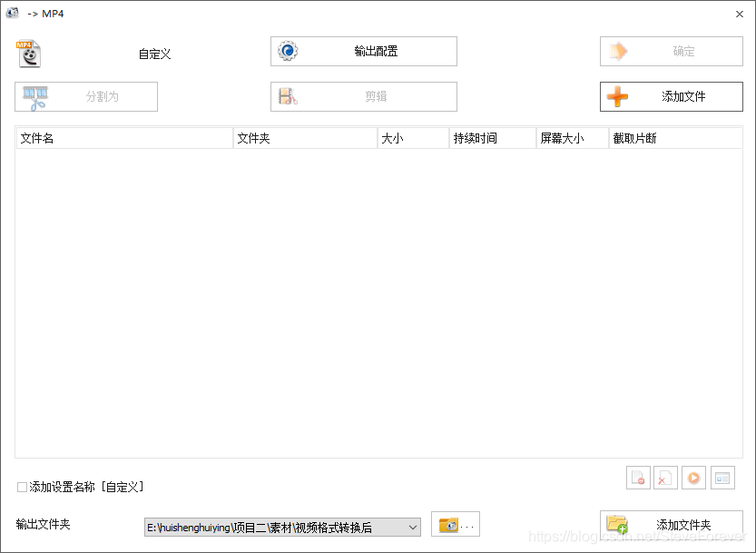Click the gear icon on 输出配置 button
Viewport: 756px width, 553px height.
coord(289,51)
